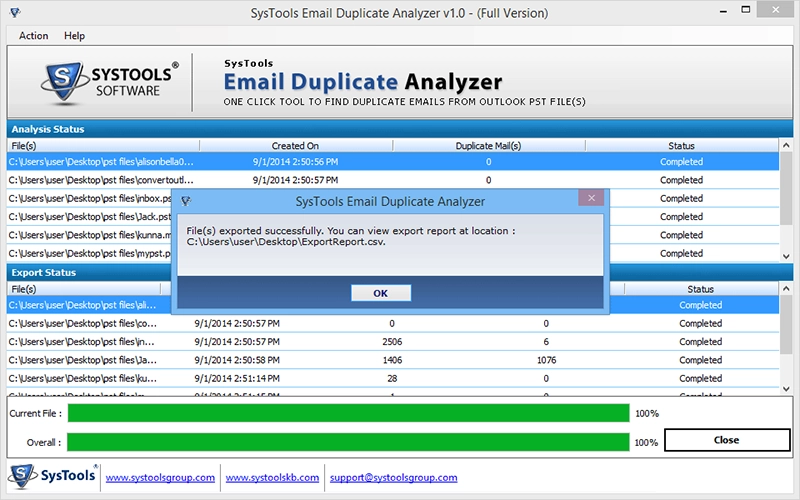
Task: Select the pst files\in... row in Export Status
Action: pyautogui.click(x=393, y=342)
